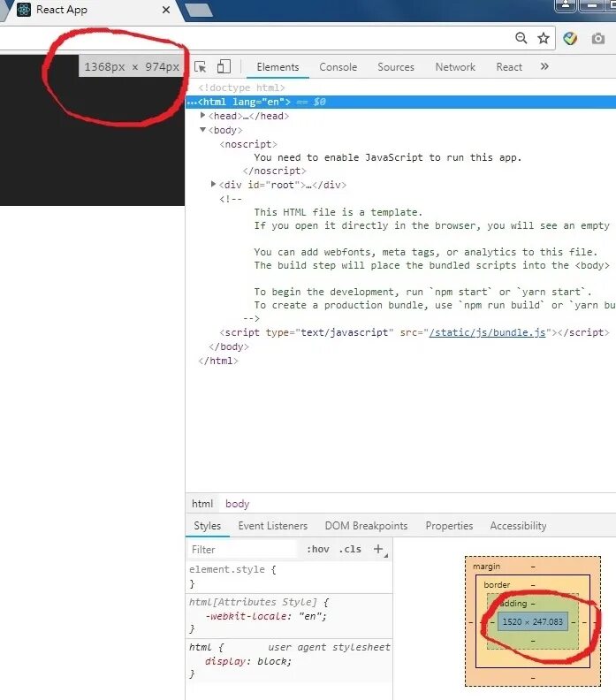Expand the head element node
Viewport: 616px width, 700px height.
pyautogui.click(x=202, y=115)
